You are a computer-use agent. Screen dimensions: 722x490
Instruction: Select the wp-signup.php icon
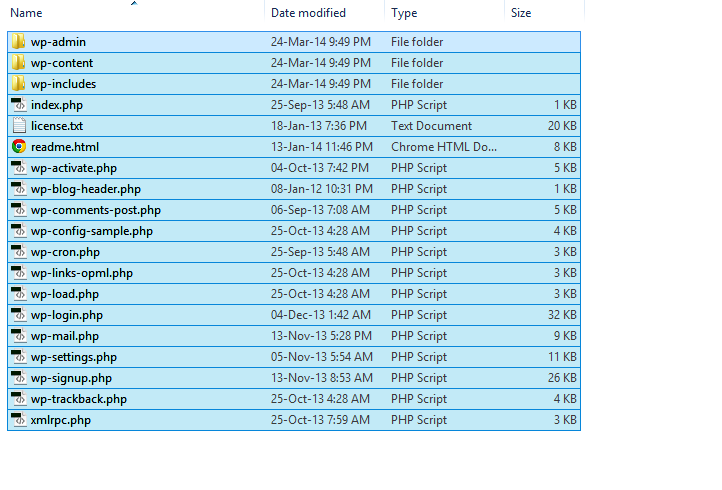[19, 378]
